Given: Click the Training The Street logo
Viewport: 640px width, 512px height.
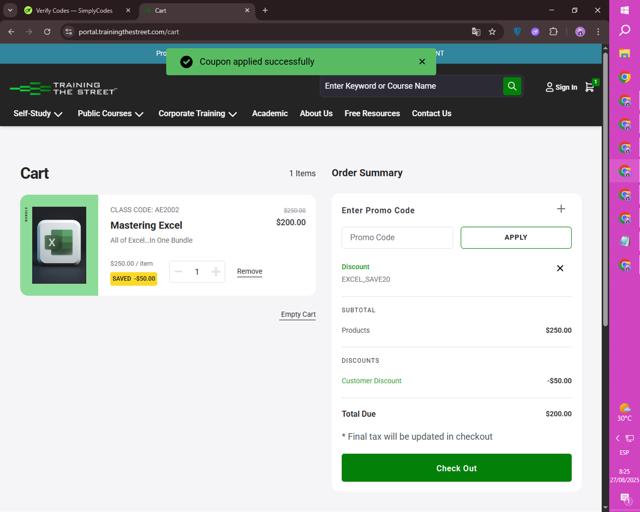Looking at the screenshot, I should point(63,89).
